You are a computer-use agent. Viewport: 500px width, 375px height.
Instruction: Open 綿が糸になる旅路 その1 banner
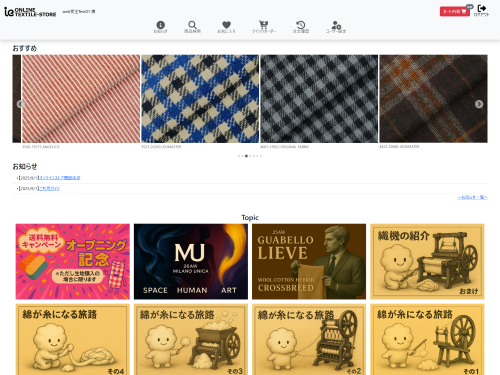[x=427, y=339]
